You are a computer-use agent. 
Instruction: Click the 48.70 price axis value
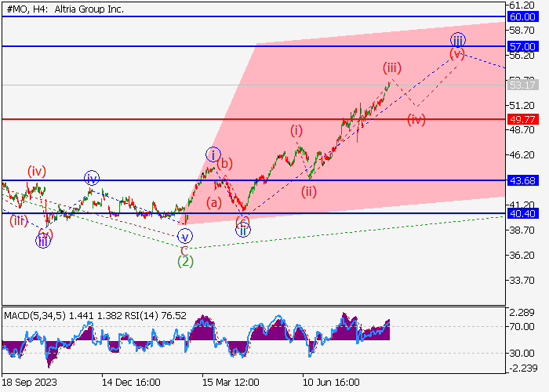522,130
